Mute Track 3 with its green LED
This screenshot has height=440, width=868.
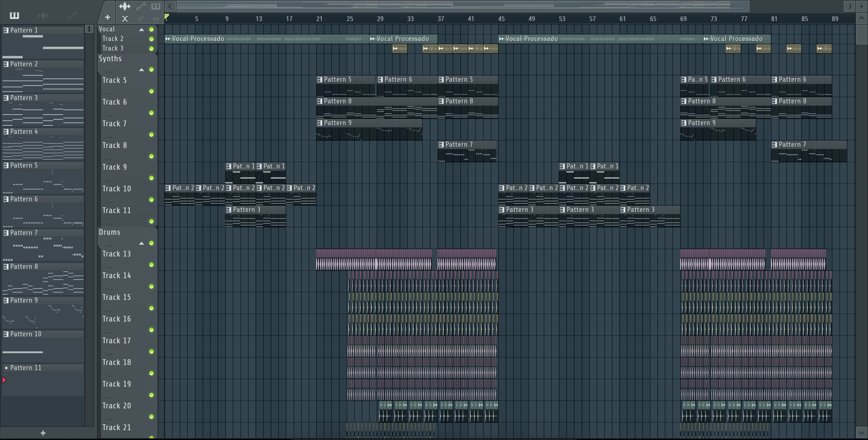point(152,49)
